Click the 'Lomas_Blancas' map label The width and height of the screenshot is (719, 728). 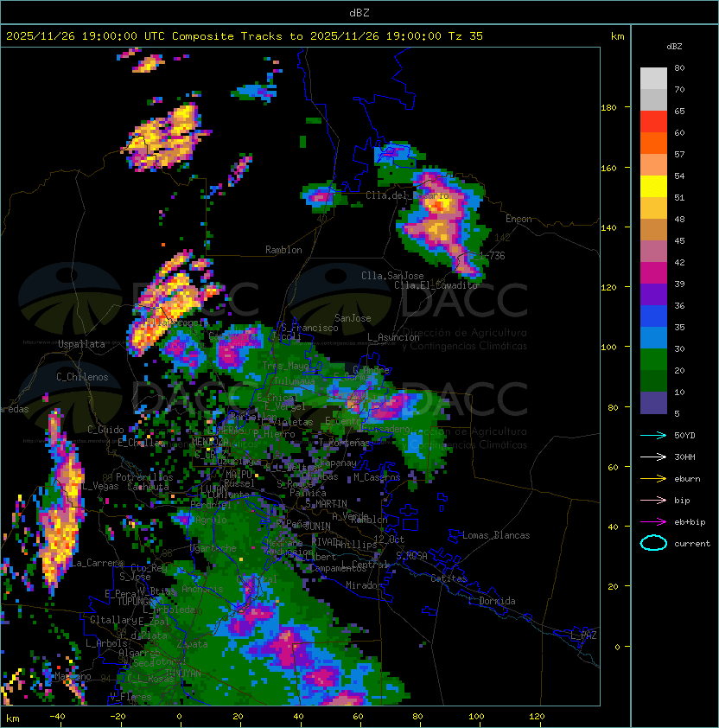click(x=496, y=535)
